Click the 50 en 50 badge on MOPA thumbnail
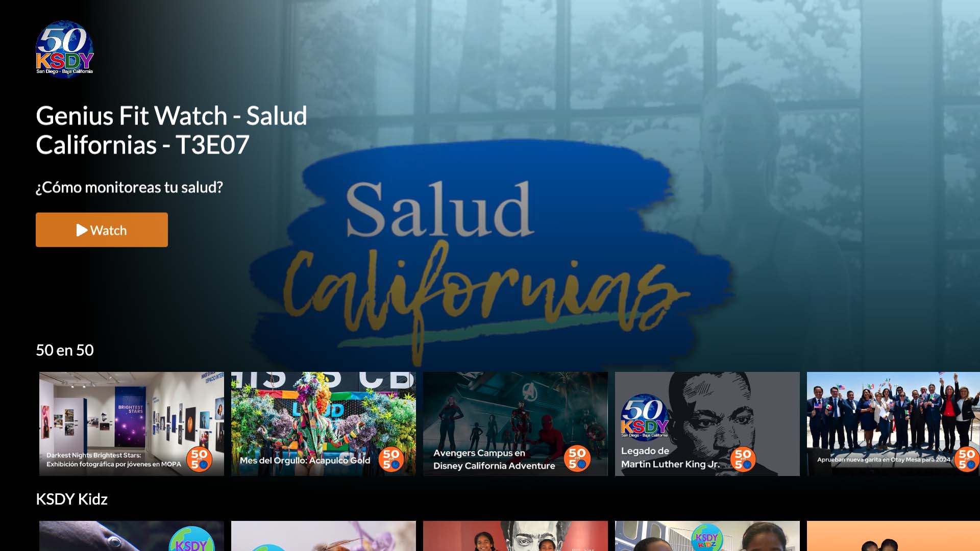Screen dimensions: 980x551 (200, 459)
